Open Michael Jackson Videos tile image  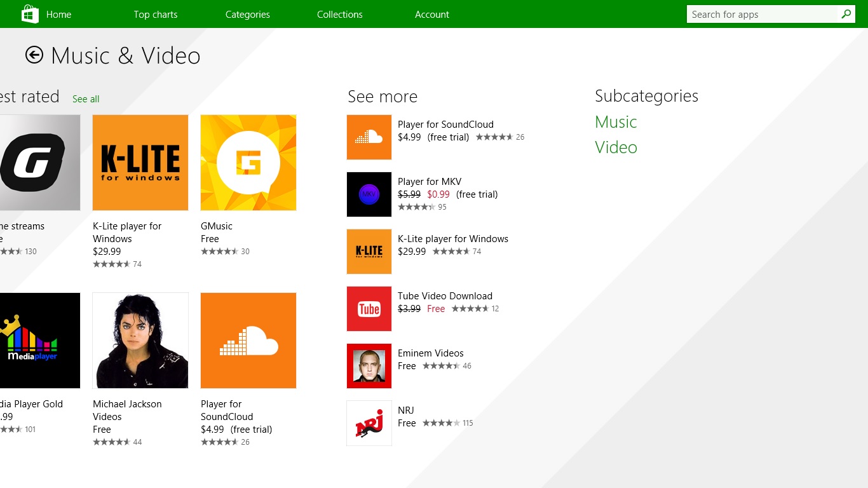tap(140, 341)
